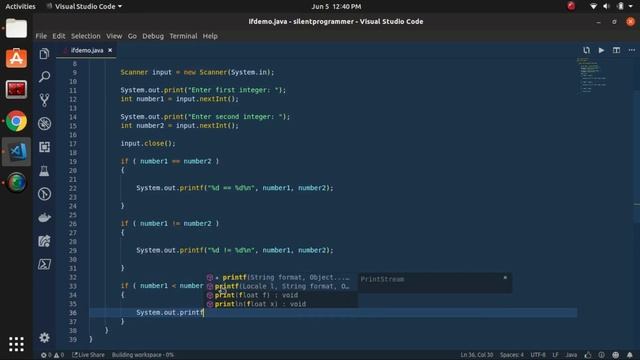This screenshot has width=640, height=360.
Task: Open the Manage gear in activity bar
Action: tap(44, 338)
